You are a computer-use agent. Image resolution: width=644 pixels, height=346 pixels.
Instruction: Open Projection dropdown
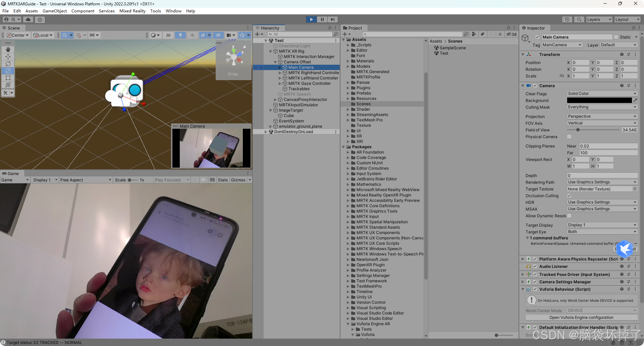[x=602, y=116]
